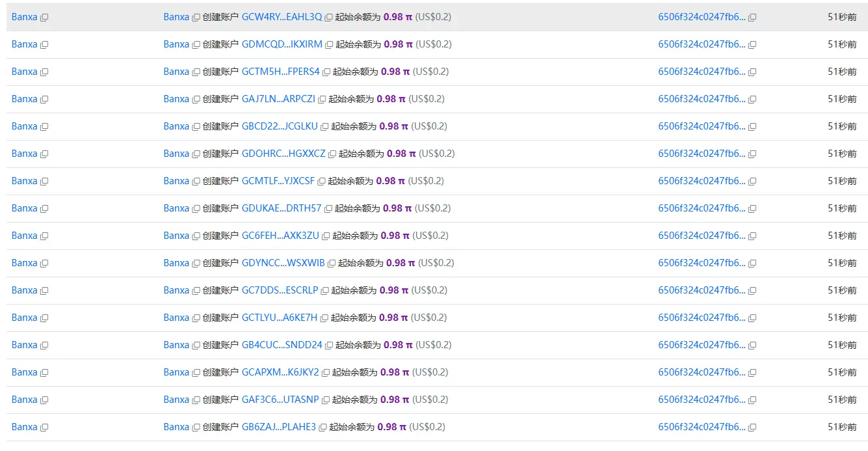
Task: Open account GCW4RY...EAHL3Q
Action: coord(282,17)
